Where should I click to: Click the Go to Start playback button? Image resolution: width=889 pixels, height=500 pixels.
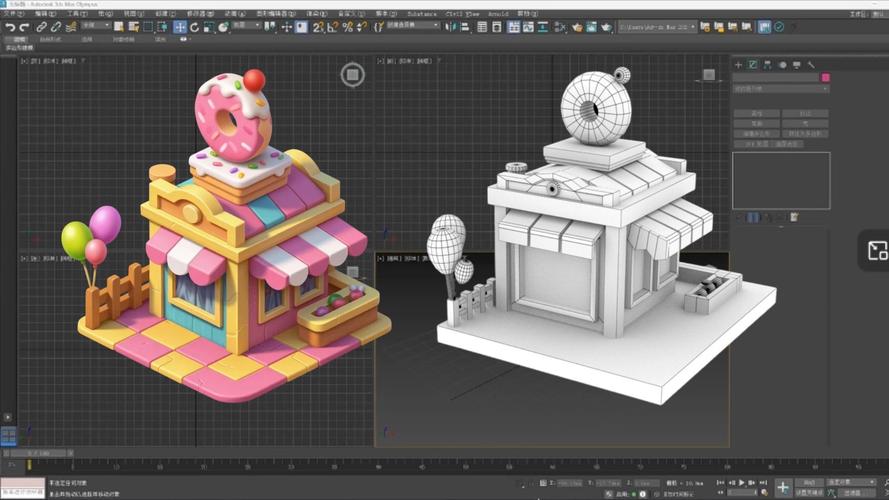(720, 482)
